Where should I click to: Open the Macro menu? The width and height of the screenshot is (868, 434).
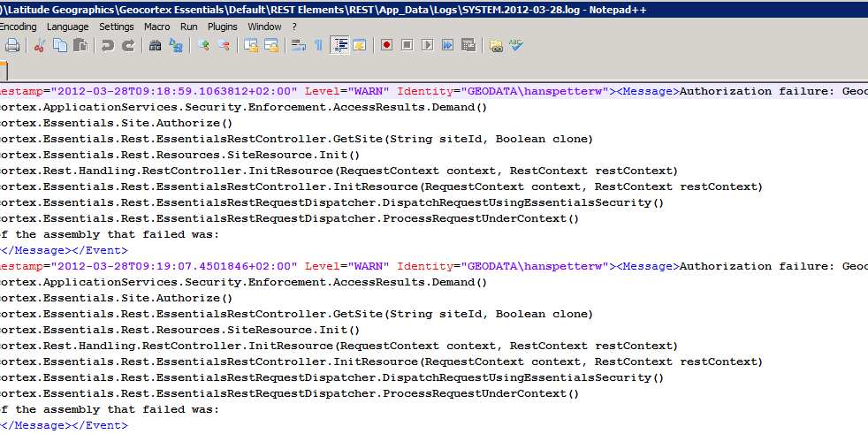click(157, 27)
